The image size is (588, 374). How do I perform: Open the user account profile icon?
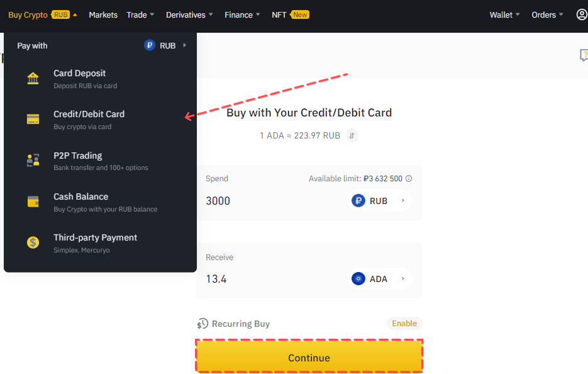pos(581,14)
